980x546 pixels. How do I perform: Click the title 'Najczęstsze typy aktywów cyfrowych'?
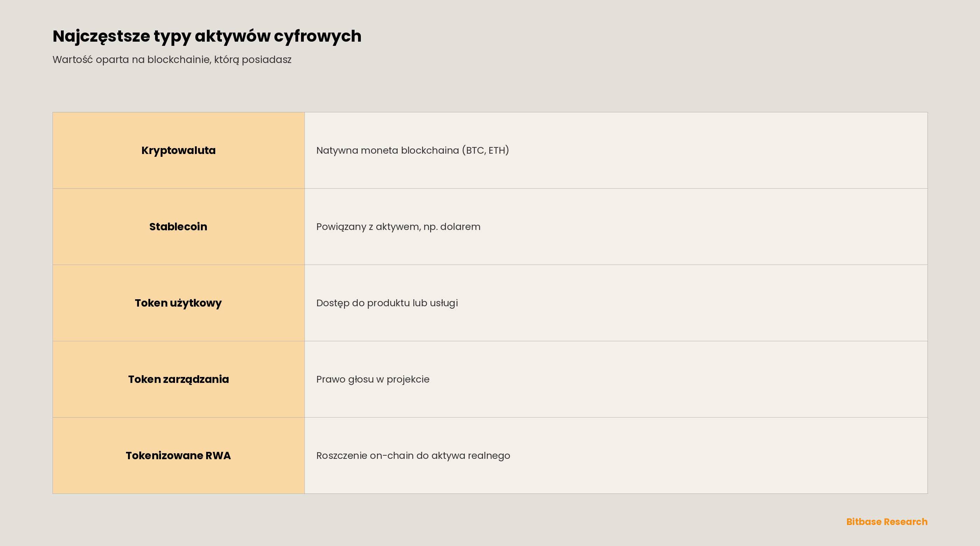(207, 36)
